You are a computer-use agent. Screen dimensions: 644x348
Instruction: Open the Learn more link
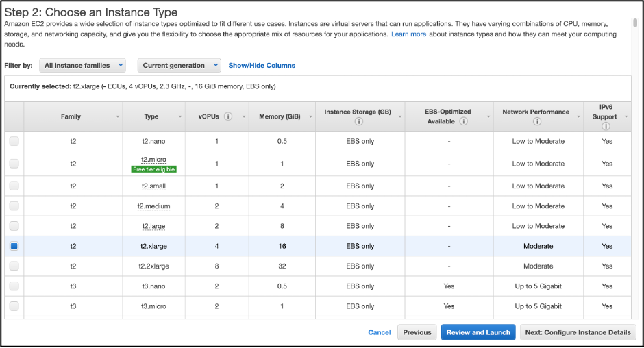click(x=408, y=34)
